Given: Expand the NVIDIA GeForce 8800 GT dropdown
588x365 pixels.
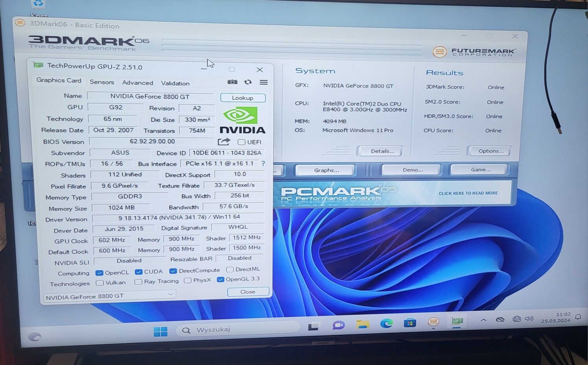Looking at the screenshot, I should 109,296.
